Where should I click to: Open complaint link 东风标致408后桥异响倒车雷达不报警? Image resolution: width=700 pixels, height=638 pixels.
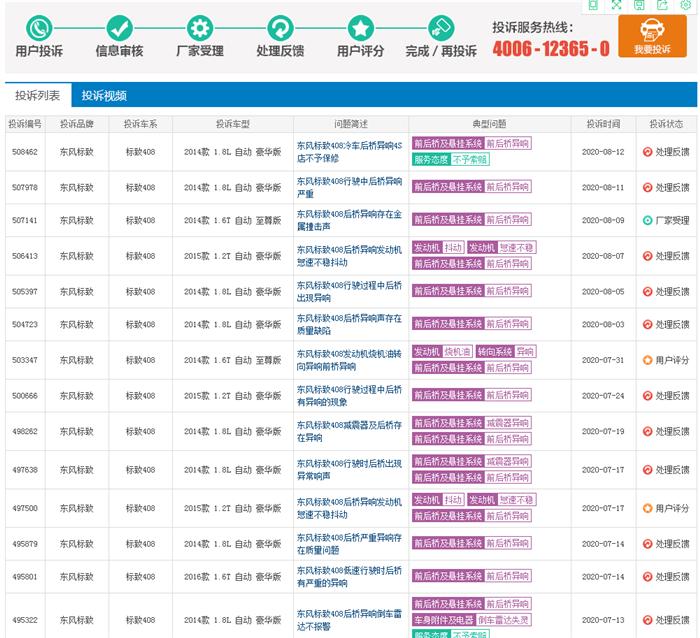[x=349, y=620]
